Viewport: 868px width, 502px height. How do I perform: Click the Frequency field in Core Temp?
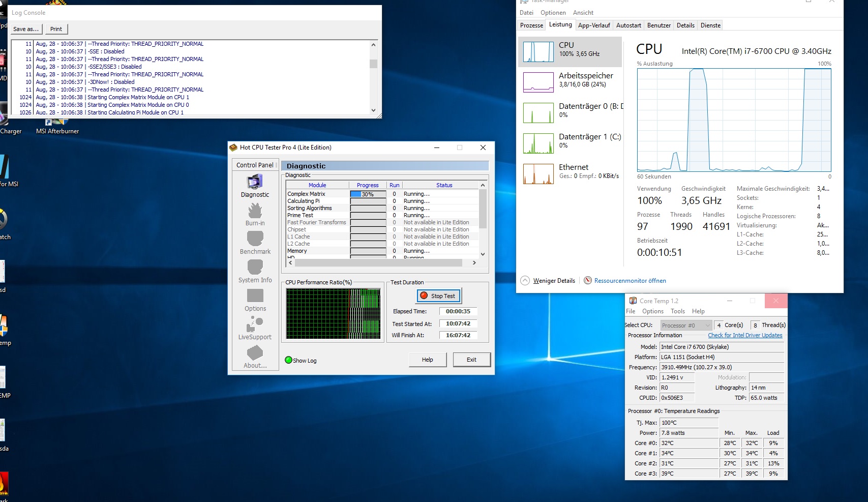tap(722, 367)
